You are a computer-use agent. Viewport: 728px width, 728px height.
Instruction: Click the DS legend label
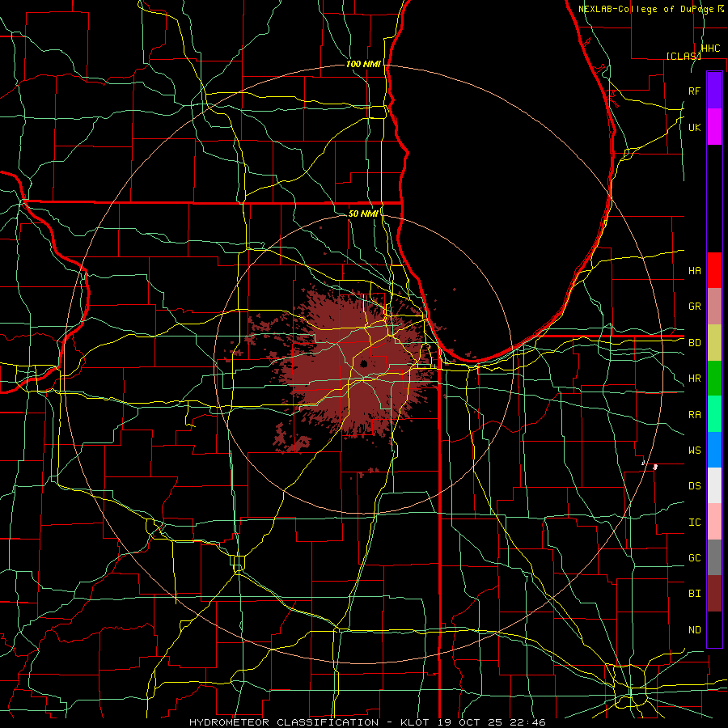(x=694, y=486)
